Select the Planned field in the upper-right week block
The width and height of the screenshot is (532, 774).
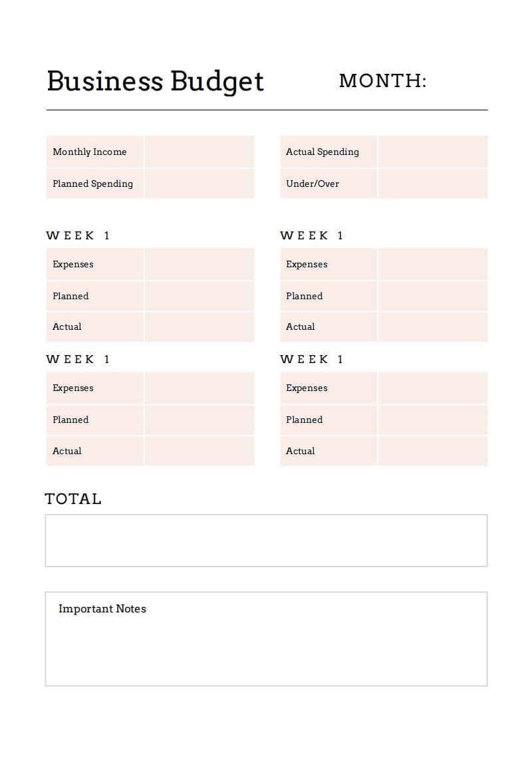pyautogui.click(x=433, y=296)
